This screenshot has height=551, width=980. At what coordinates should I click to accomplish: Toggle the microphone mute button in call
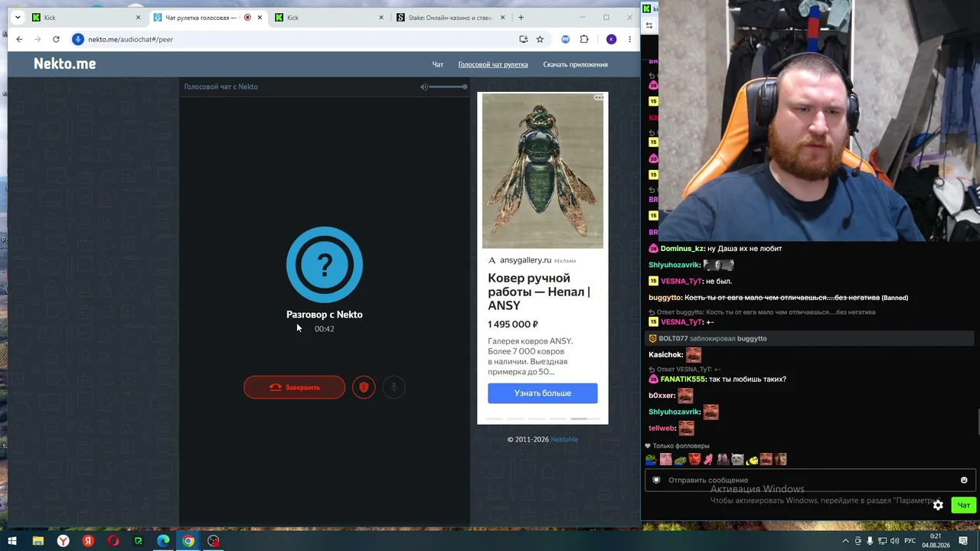[x=394, y=387]
